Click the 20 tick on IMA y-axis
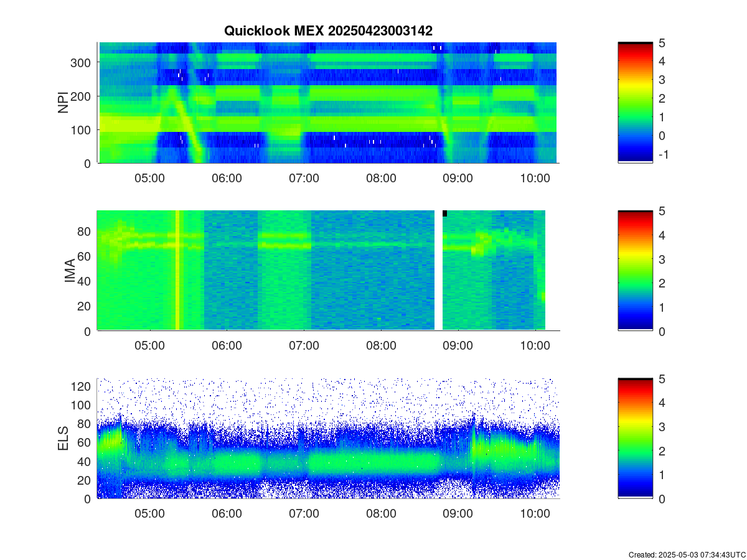The width and height of the screenshot is (747, 560). pyautogui.click(x=85, y=306)
